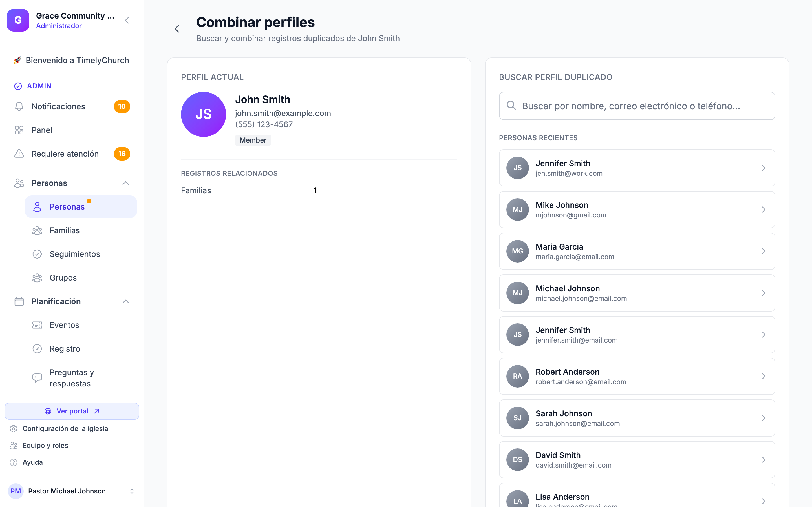Collapse the sidebar with the header chevron
This screenshot has height=507, width=812.
pos(127,21)
